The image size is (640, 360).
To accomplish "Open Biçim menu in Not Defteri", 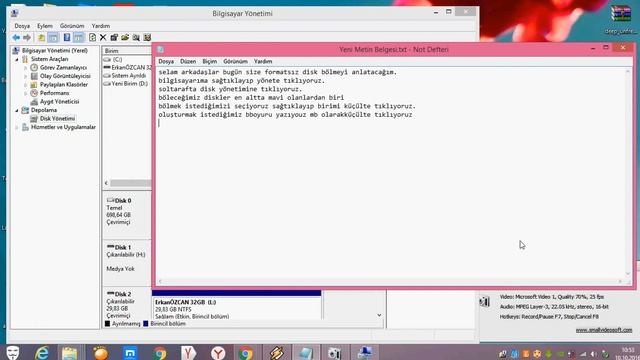I will pyautogui.click(x=210, y=61).
